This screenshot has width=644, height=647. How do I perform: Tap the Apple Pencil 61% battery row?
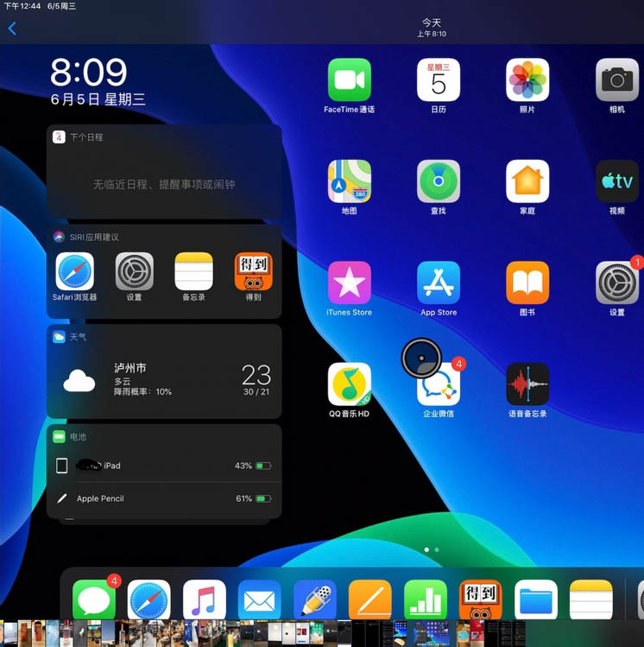(x=164, y=498)
